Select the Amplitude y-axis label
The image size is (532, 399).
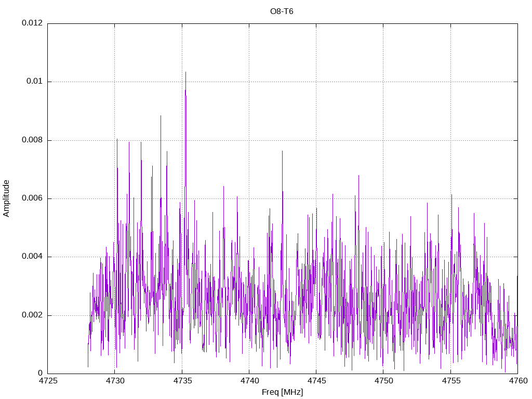(x=6, y=198)
